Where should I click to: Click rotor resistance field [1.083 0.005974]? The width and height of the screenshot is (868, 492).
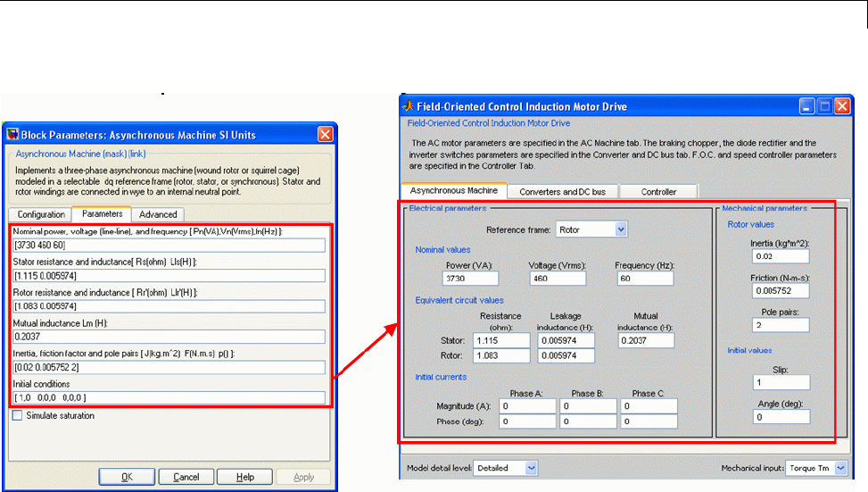(x=169, y=306)
